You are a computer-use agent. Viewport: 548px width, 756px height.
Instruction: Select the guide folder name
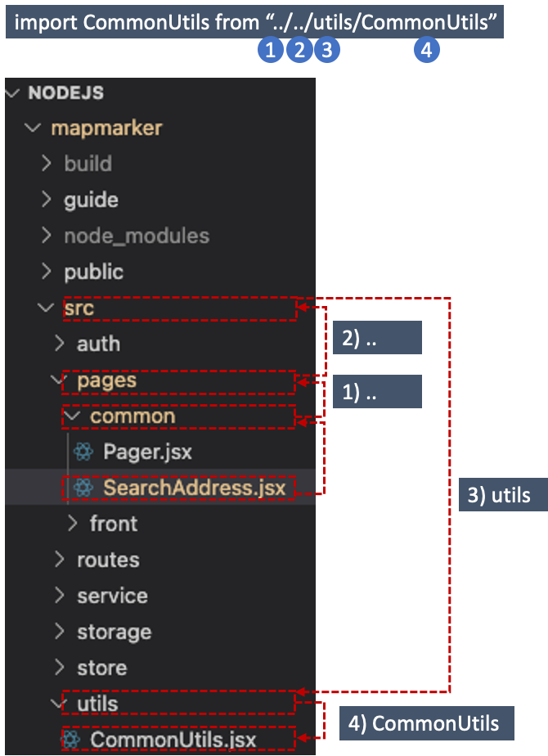coord(91,200)
